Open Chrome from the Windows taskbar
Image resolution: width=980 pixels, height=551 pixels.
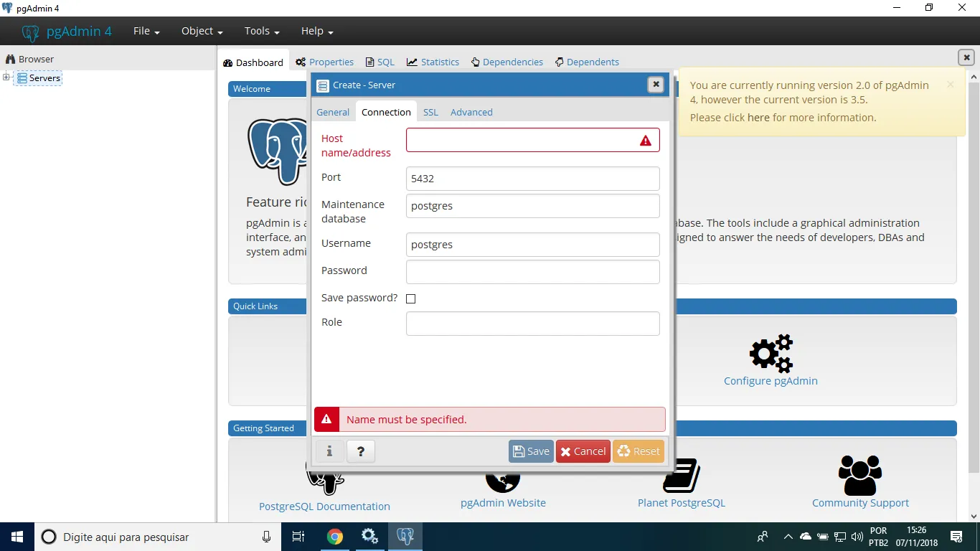[x=334, y=537]
